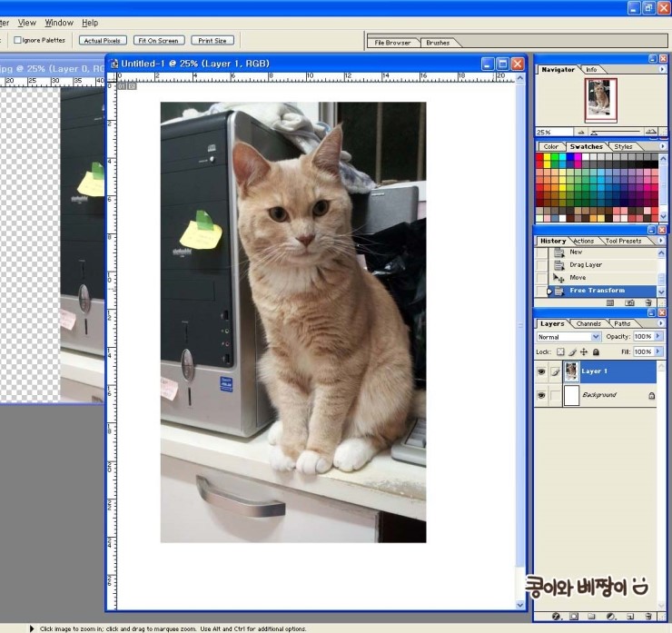
Task: Open the Fill slider arrow
Action: pos(658,351)
